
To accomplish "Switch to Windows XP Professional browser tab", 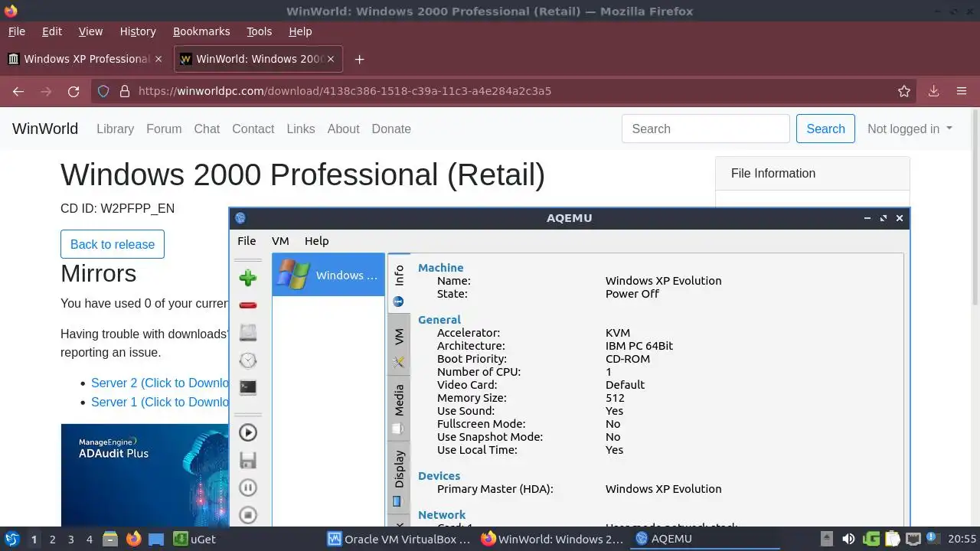I will click(x=84, y=59).
